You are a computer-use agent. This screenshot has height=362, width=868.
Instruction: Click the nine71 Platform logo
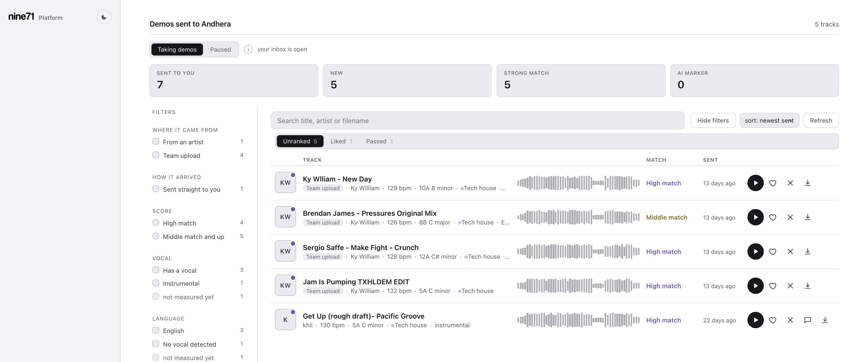35,16
